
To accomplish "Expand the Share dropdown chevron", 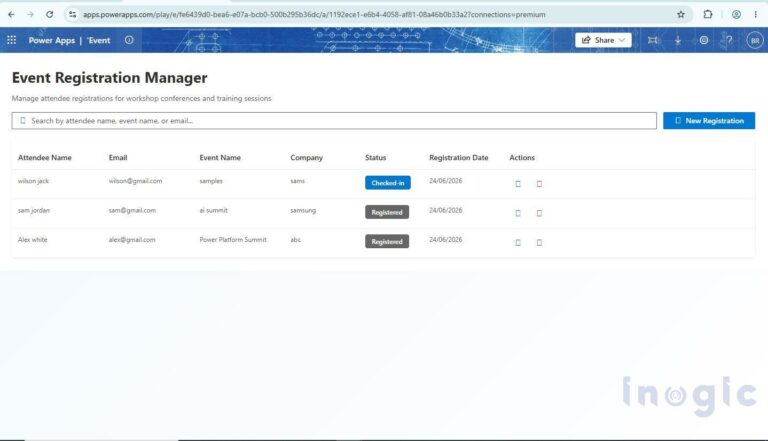I will click(x=622, y=40).
